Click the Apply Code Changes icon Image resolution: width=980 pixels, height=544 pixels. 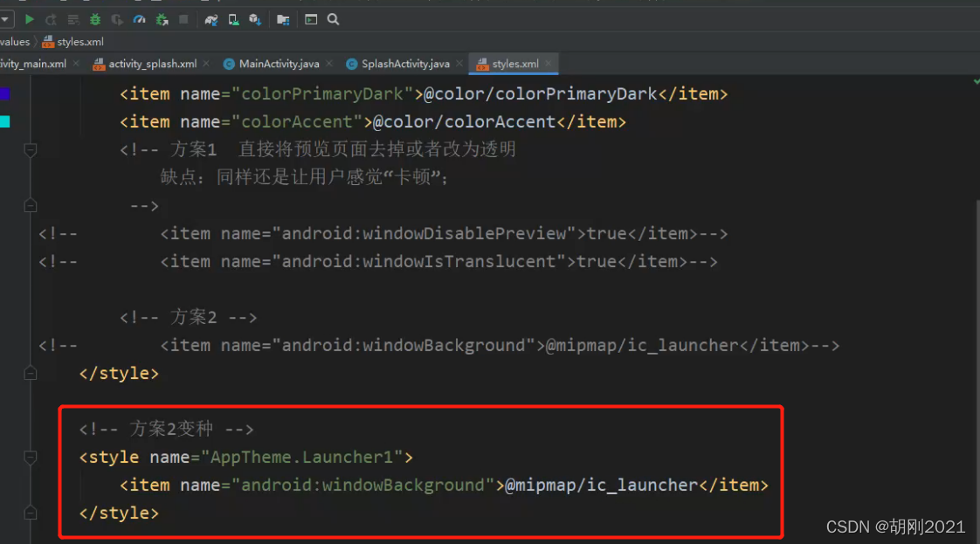point(73,19)
